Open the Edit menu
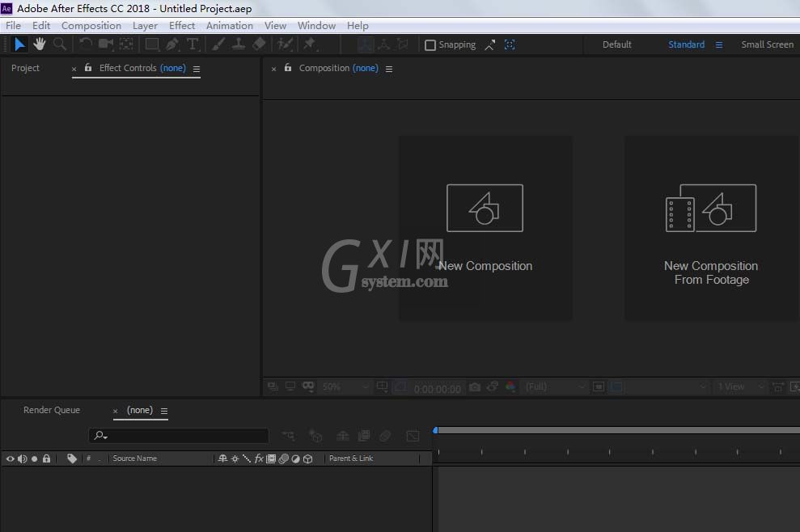Screen dimensions: 800x532 point(40,26)
